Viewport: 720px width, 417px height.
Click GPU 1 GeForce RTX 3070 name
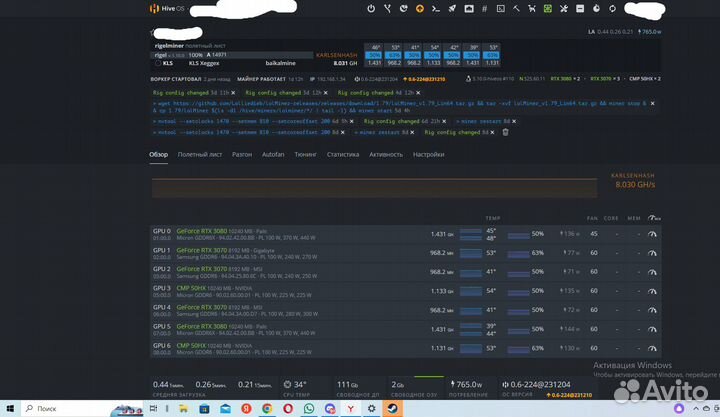202,250
